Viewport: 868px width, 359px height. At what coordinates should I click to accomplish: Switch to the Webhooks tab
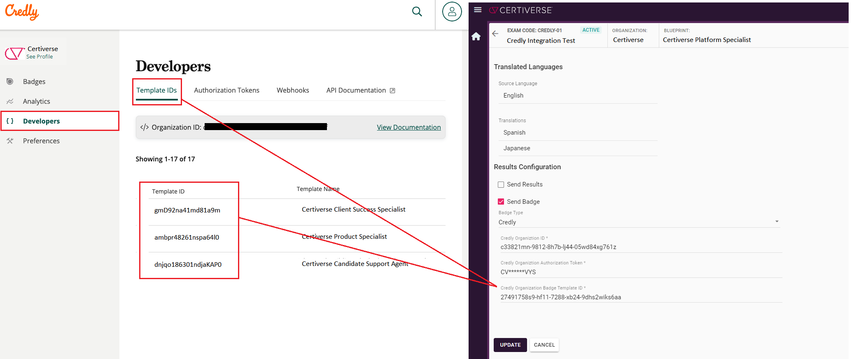(293, 90)
